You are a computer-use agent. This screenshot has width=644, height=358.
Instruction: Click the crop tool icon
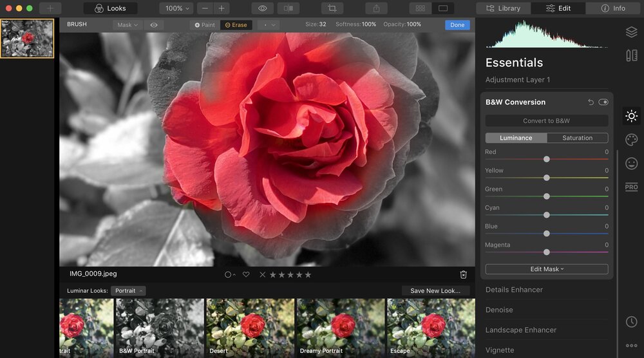tap(332, 8)
